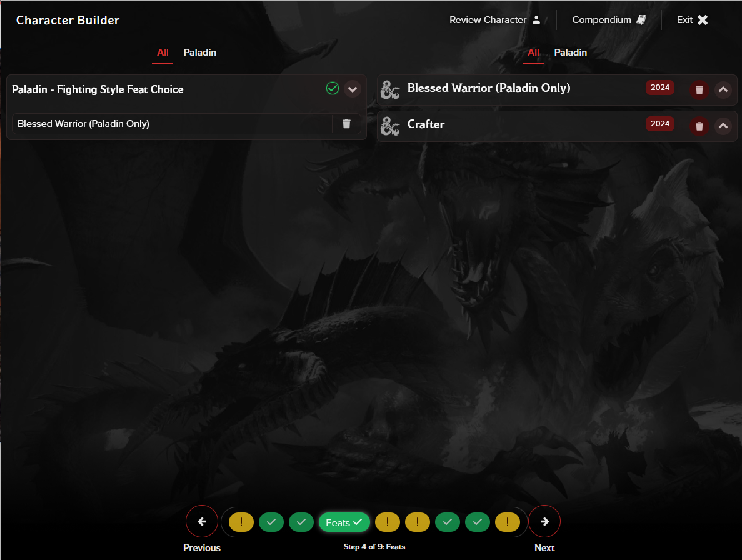
Task: Open the Compendium
Action: point(609,20)
